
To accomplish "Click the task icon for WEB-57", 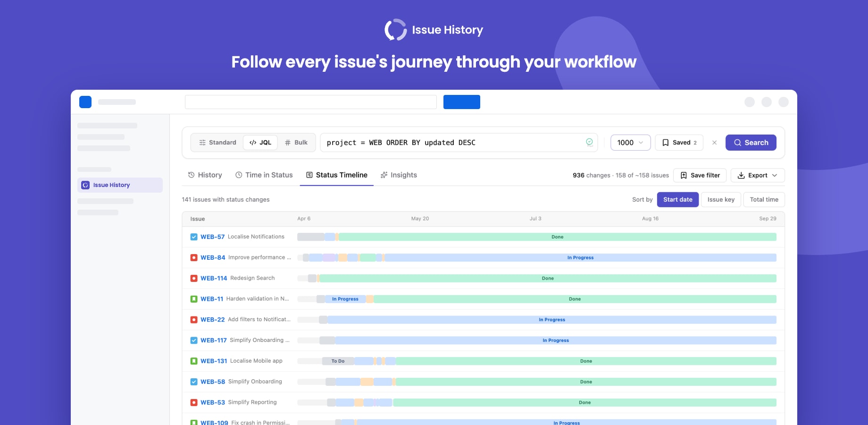I will click(194, 237).
